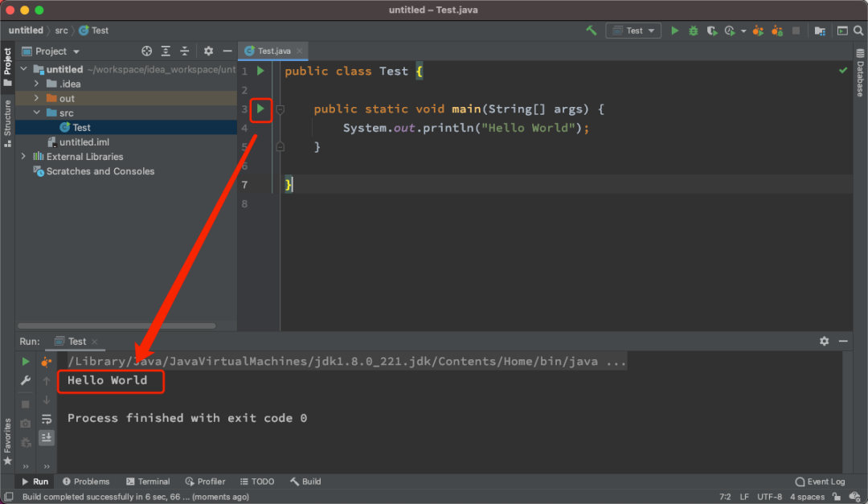Image resolution: width=868 pixels, height=504 pixels.
Task: Expand the profiler options arrow in toolbar
Action: click(743, 31)
